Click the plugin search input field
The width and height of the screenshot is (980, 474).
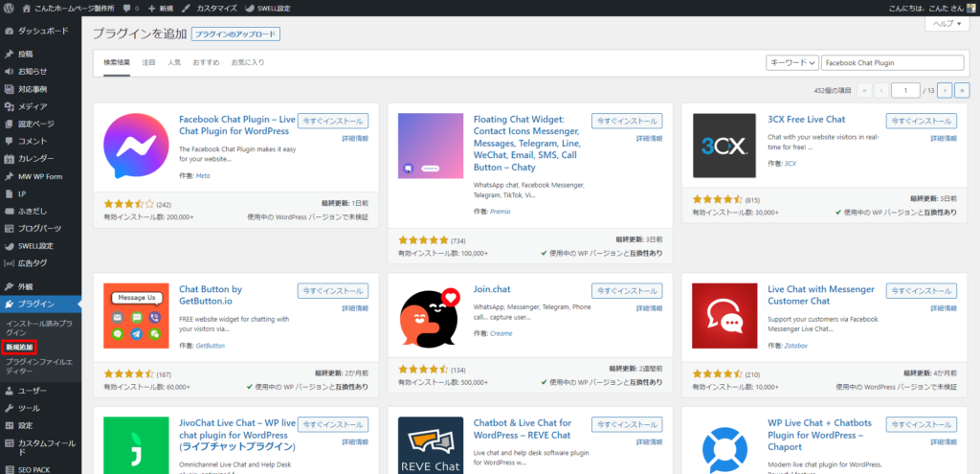pos(893,63)
